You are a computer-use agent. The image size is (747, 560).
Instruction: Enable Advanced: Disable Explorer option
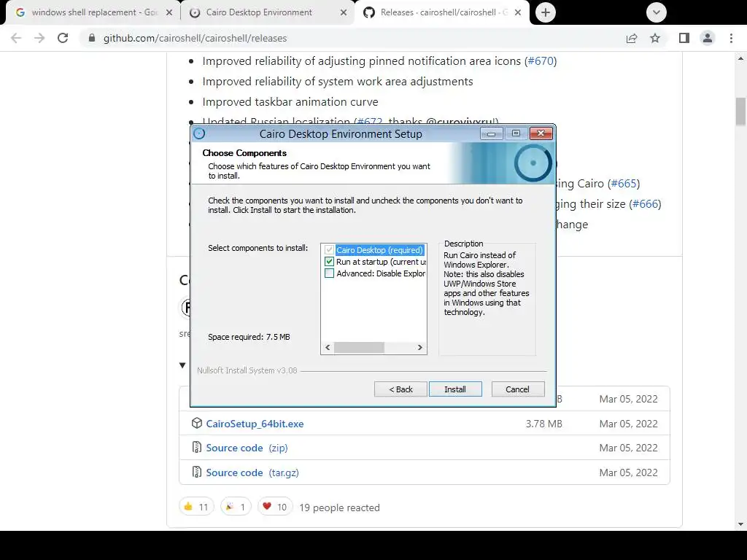329,273
